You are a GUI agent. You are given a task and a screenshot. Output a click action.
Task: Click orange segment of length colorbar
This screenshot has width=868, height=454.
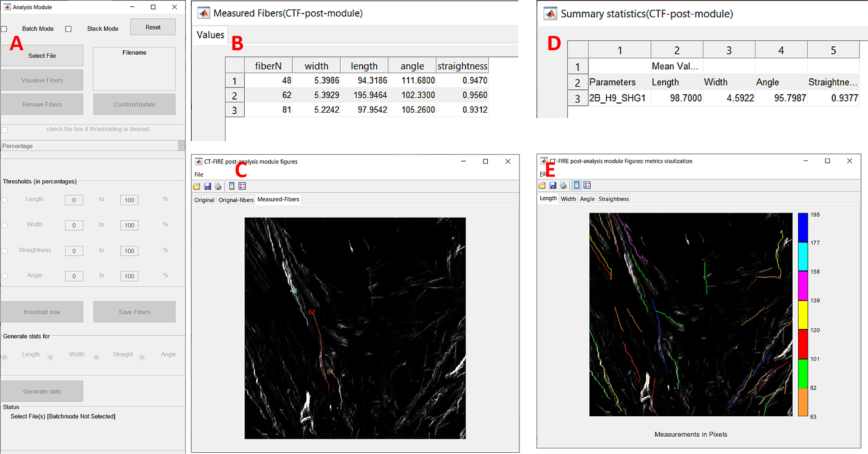[x=803, y=402]
